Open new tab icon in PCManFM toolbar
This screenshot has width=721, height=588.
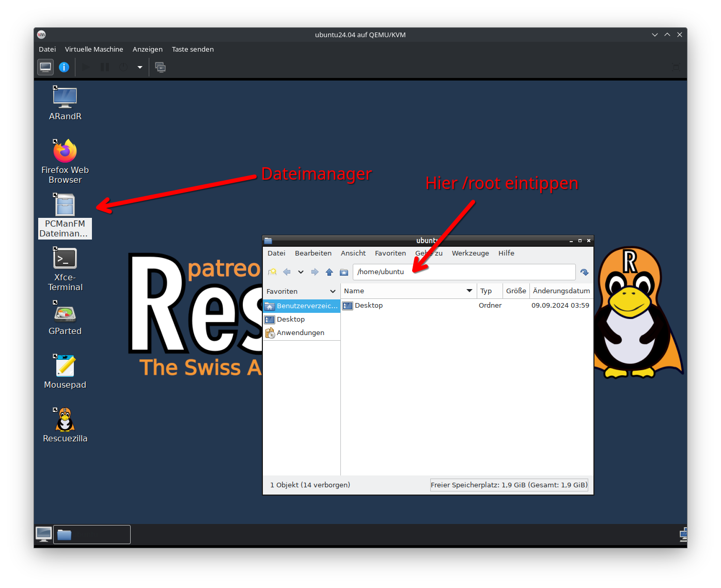click(x=272, y=272)
